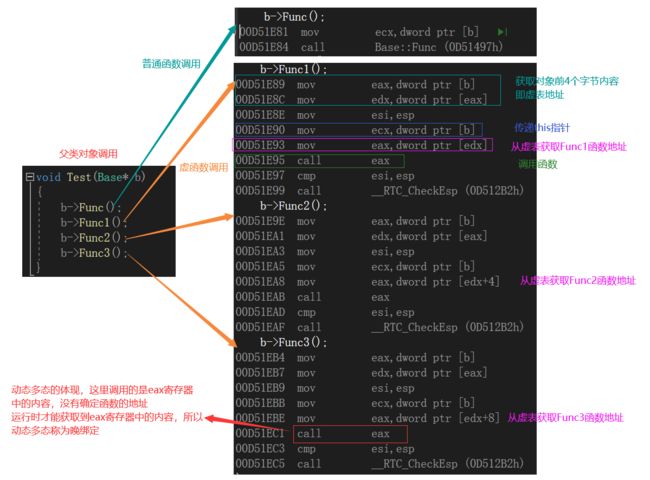Click the __RTC_CheckEsp call at 00D51EC5
Image resolution: width=650 pixels, height=480 pixels.
380,463
